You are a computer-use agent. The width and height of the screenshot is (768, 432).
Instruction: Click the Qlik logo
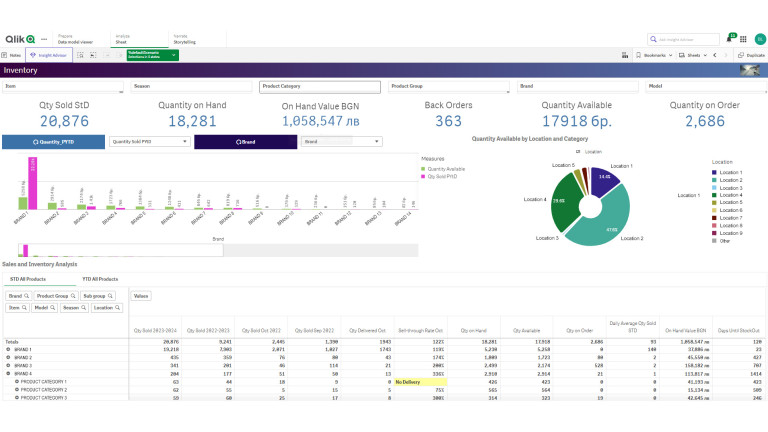(20, 38)
